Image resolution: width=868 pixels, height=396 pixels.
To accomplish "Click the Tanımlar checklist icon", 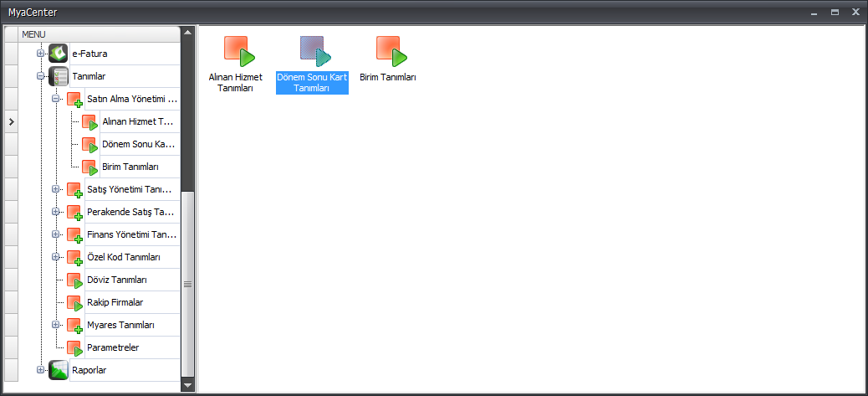I will pos(59,76).
